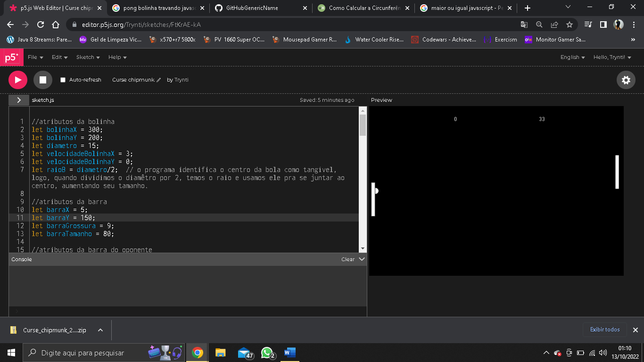Viewport: 644px width, 362px height.
Task: Place cursor on line 11 barraY code
Action: pyautogui.click(x=63, y=218)
